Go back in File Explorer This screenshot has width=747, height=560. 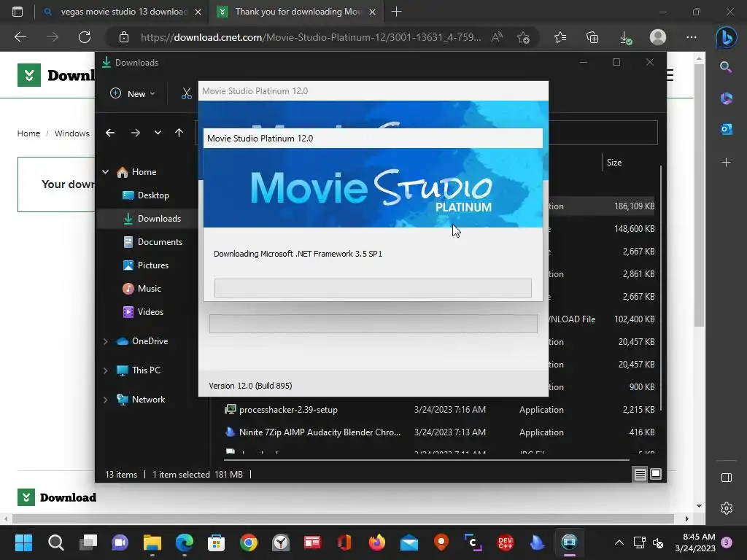110,133
